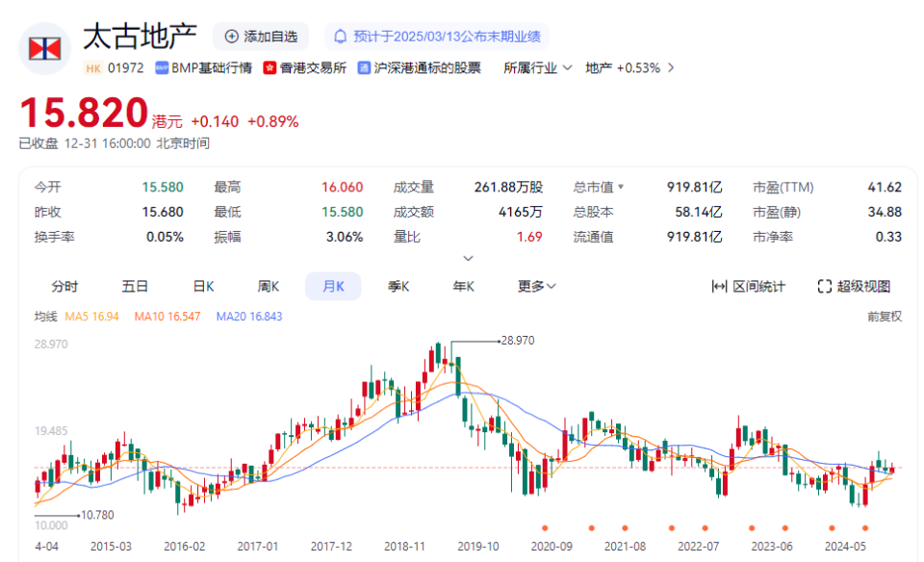Click the 昨收 value 15.680
Screen dimensions: 924x562
tap(163, 212)
